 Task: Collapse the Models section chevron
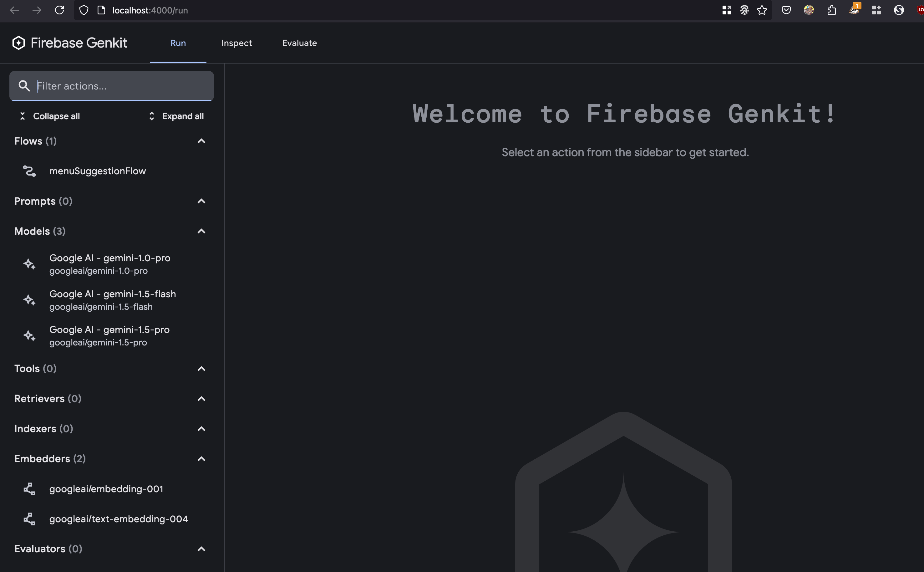point(201,231)
